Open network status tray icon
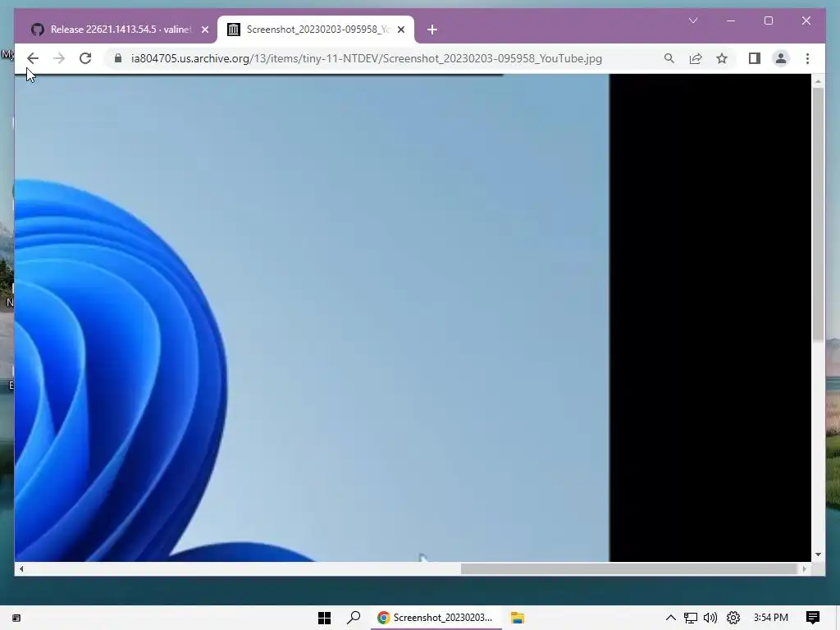Screen dimensions: 840x630 click(x=691, y=618)
